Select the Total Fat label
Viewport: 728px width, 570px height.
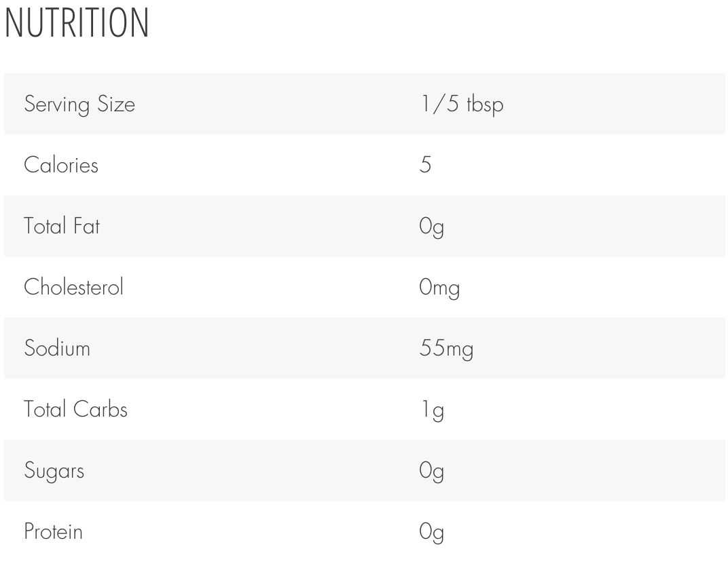click(x=62, y=226)
